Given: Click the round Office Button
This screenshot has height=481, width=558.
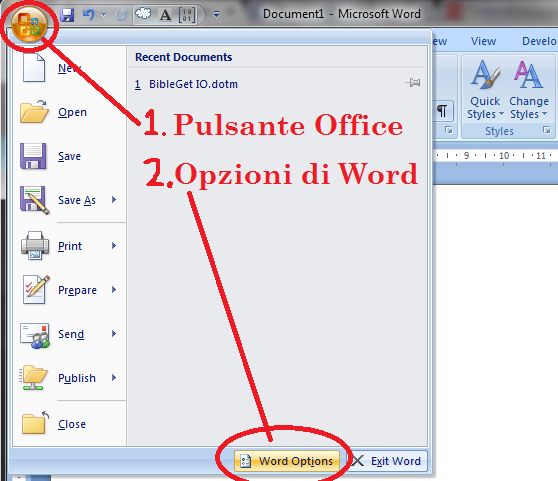Looking at the screenshot, I should [29, 24].
